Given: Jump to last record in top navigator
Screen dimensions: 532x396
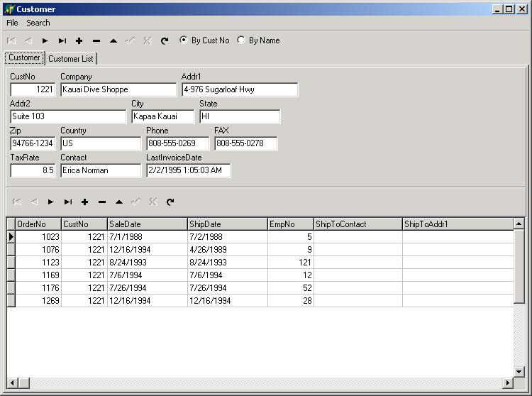Looking at the screenshot, I should pos(62,41).
